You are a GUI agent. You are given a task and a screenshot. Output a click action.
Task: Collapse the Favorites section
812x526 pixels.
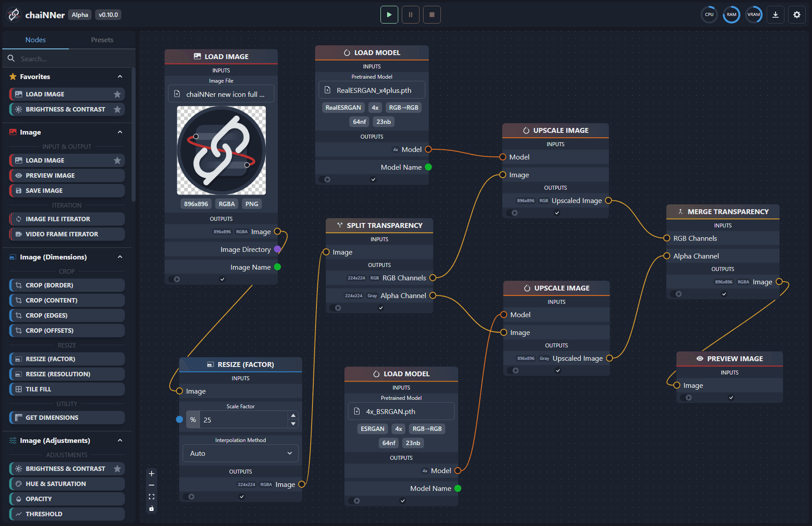(x=120, y=76)
